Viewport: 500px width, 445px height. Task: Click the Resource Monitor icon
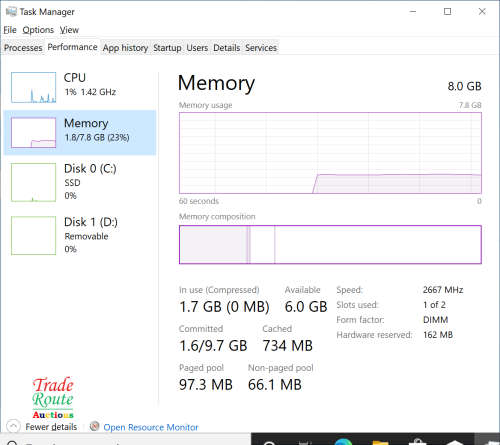[94, 426]
